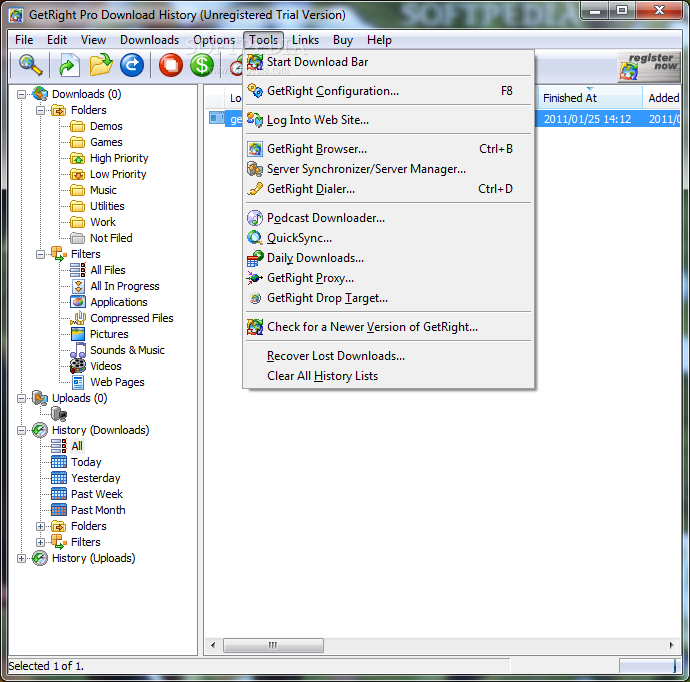Sort by the Finished At column
This screenshot has height=682, width=690.
590,98
